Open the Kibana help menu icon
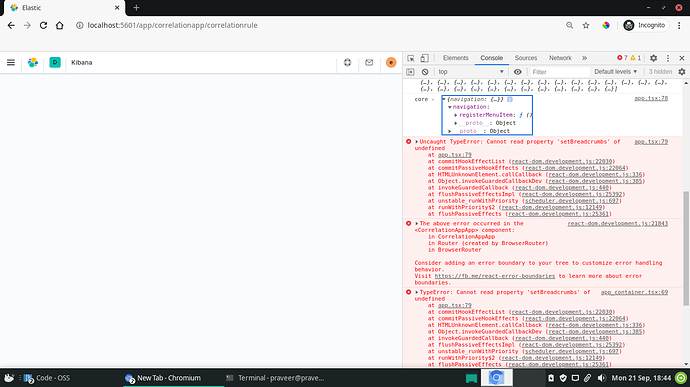This screenshot has width=690, height=387. 348,63
